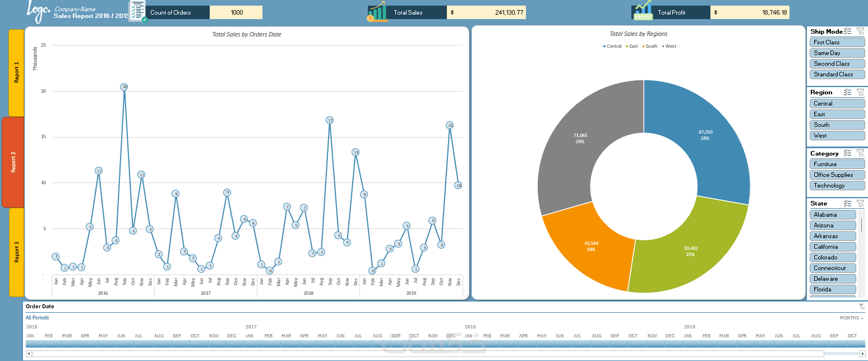This screenshot has width=868, height=361.
Task: Click the All Periods timeline label
Action: click(37, 318)
